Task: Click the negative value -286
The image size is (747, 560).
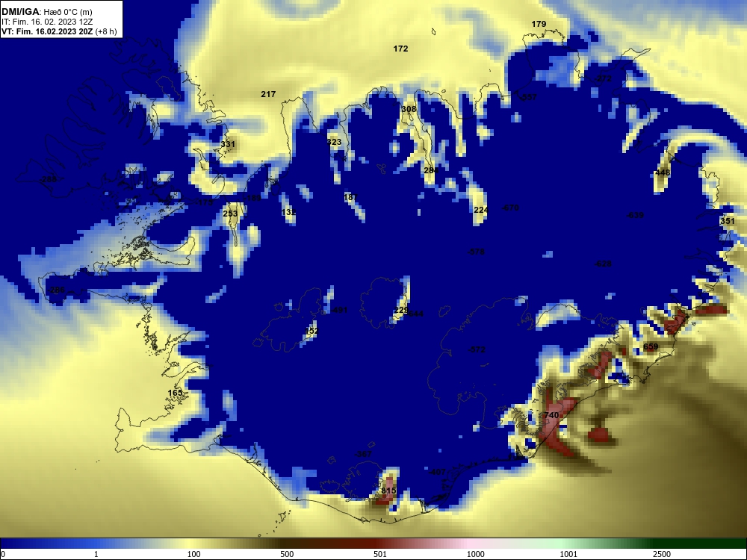Action: [56, 290]
